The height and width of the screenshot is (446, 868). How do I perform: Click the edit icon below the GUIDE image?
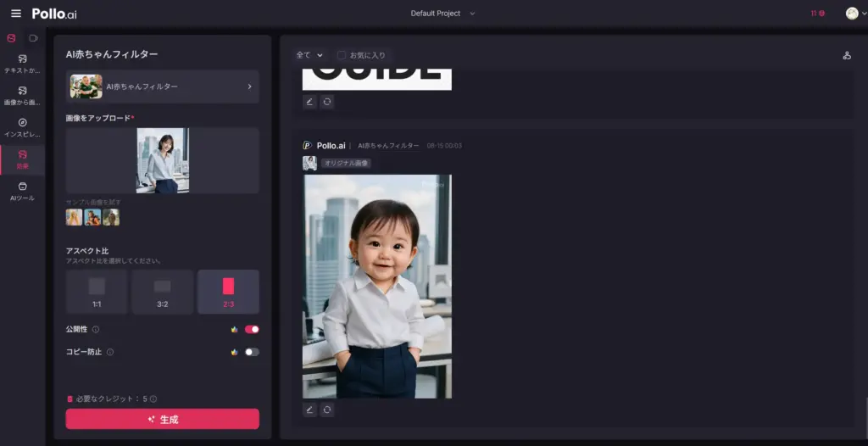pos(309,102)
